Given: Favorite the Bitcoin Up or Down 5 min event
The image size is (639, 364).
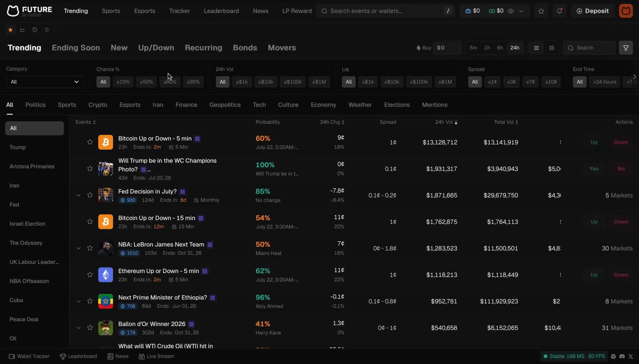Looking at the screenshot, I should pos(90,142).
